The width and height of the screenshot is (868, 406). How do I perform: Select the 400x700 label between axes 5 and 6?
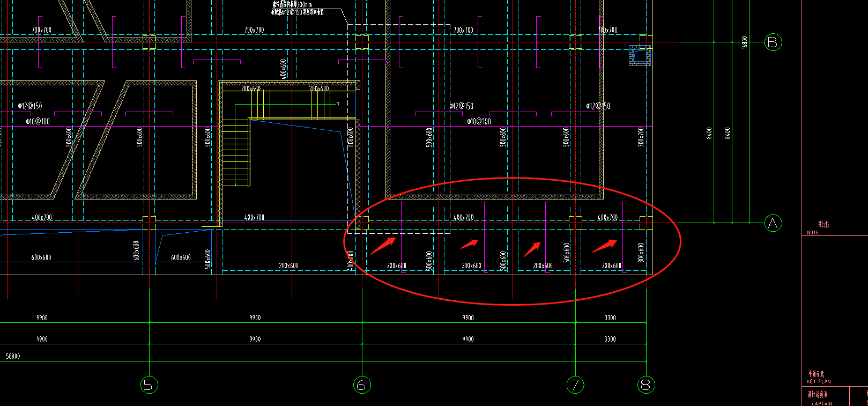coord(254,217)
